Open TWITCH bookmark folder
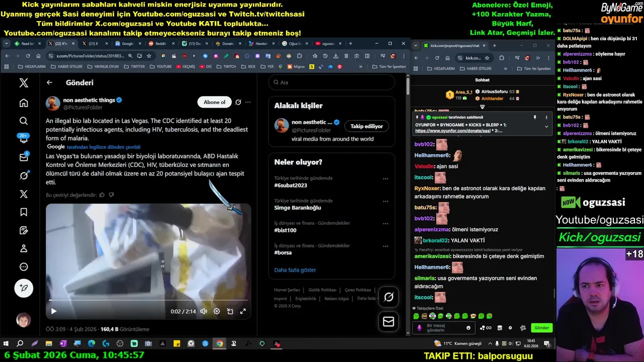644x362 pixels. 226,66
